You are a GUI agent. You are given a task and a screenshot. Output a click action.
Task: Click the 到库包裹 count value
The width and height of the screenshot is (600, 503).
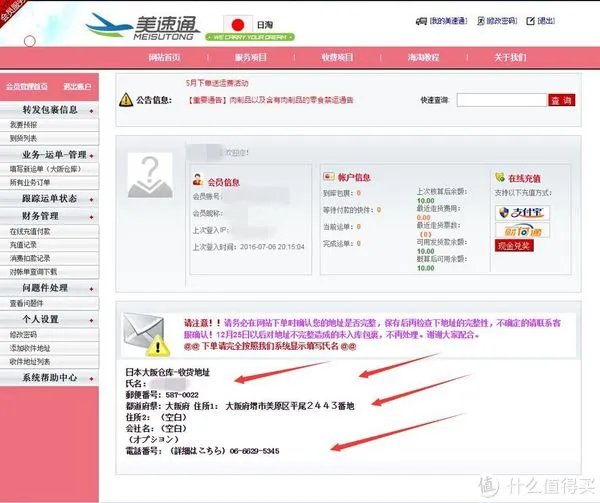point(359,193)
